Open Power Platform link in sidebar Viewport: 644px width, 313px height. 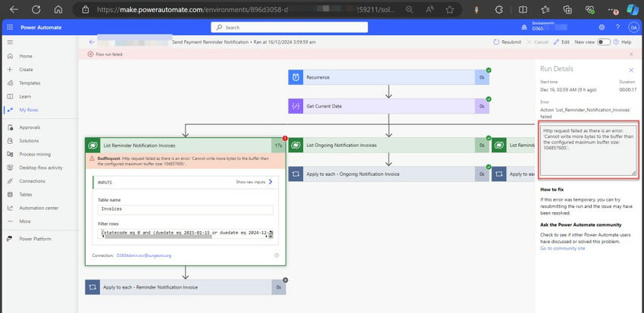pyautogui.click(x=35, y=239)
